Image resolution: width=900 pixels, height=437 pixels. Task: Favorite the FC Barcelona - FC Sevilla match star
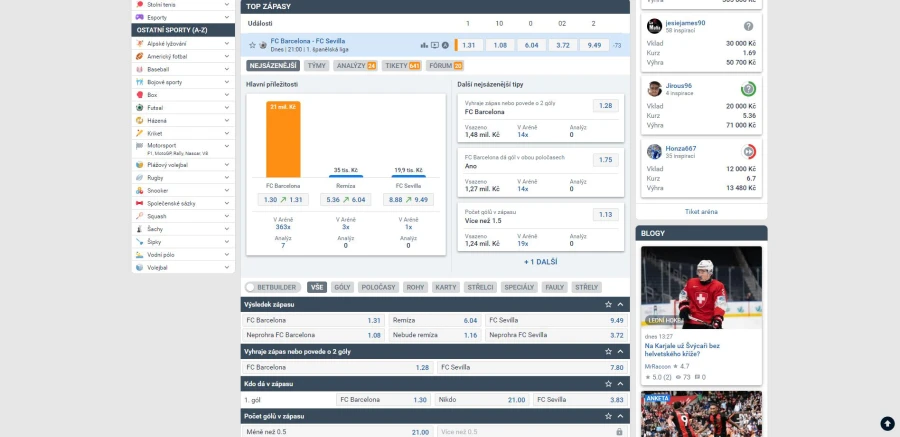(x=252, y=45)
